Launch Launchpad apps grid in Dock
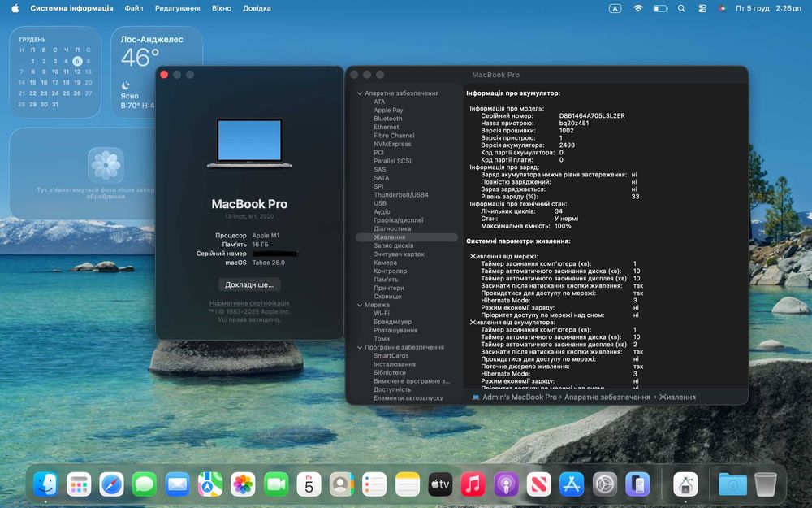This screenshot has height=508, width=812. coord(79,484)
